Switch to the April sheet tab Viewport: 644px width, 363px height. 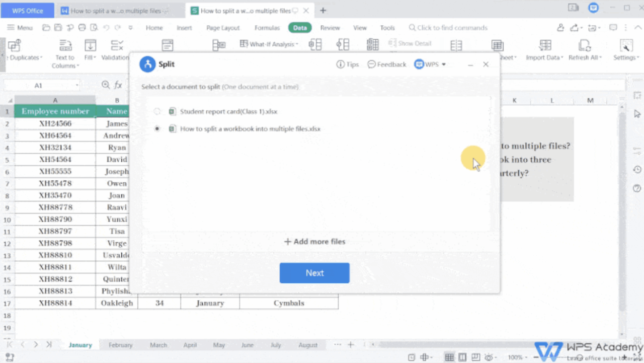pyautogui.click(x=190, y=345)
